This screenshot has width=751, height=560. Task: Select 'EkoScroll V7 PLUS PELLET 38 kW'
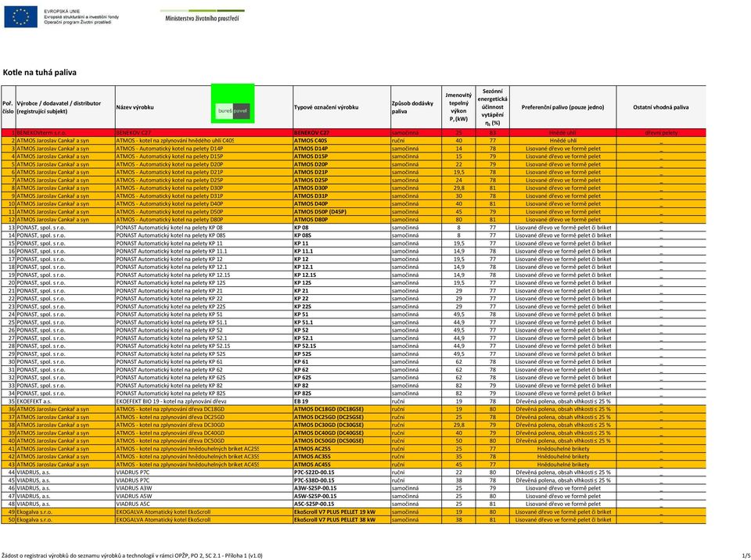pyautogui.click(x=342, y=520)
